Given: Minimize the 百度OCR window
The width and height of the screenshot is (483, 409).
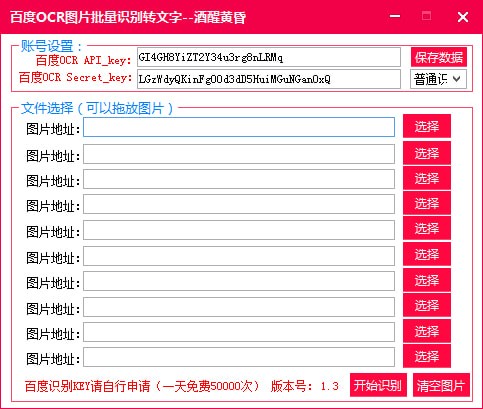Looking at the screenshot, I should pyautogui.click(x=395, y=16).
